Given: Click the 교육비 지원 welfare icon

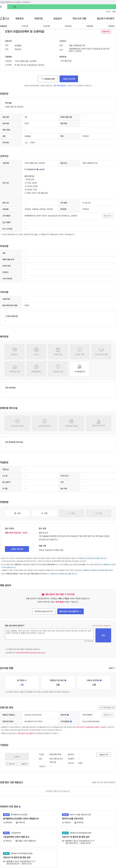Looking at the screenshot, I should (x=80, y=351).
